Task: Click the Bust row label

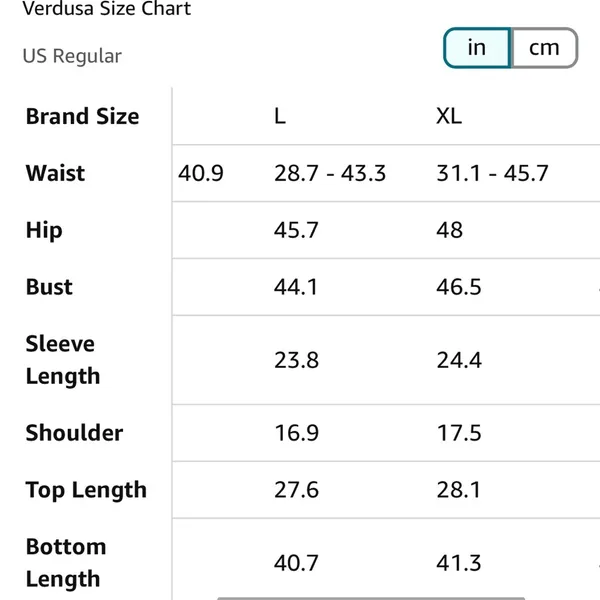Action: click(49, 287)
